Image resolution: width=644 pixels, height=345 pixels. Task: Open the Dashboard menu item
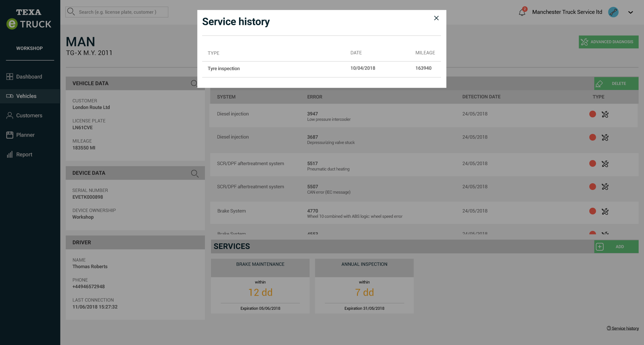[30, 77]
